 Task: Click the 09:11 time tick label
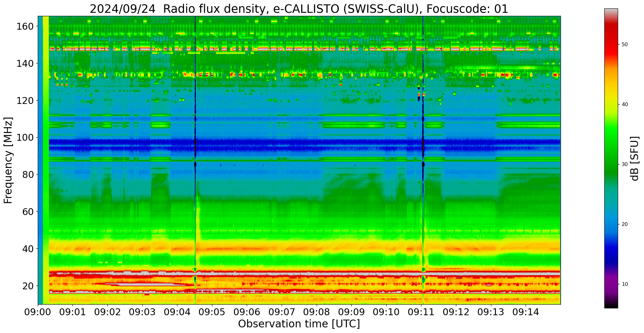tap(421, 312)
